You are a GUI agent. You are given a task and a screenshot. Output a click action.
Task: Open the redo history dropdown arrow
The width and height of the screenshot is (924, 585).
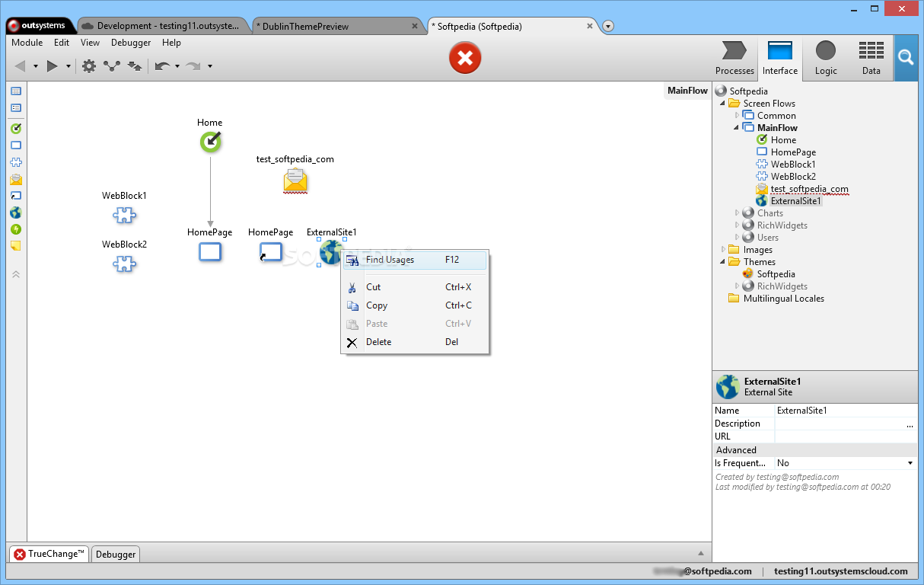coord(209,66)
